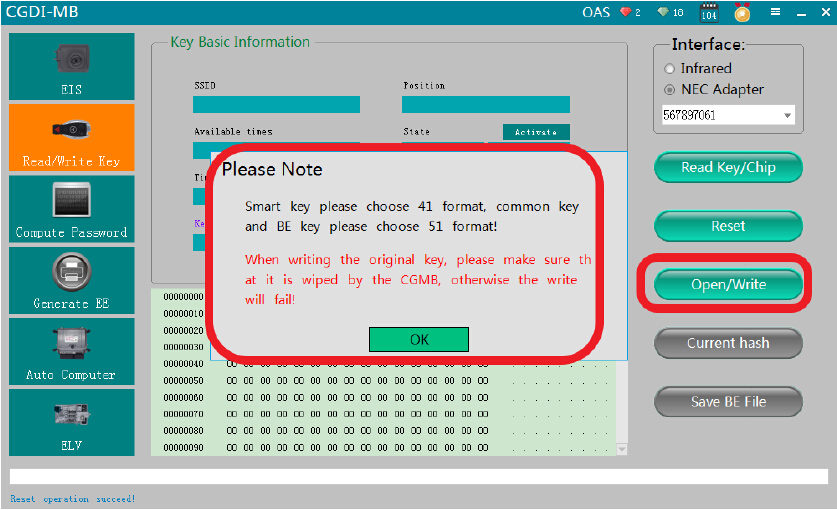Click the Reset button
The height and width of the screenshot is (510, 837).
(728, 226)
